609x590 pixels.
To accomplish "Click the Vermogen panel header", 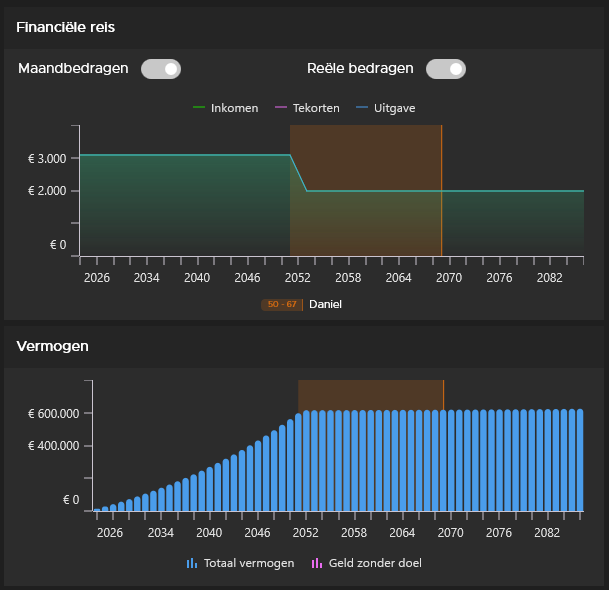I will click(53, 347).
